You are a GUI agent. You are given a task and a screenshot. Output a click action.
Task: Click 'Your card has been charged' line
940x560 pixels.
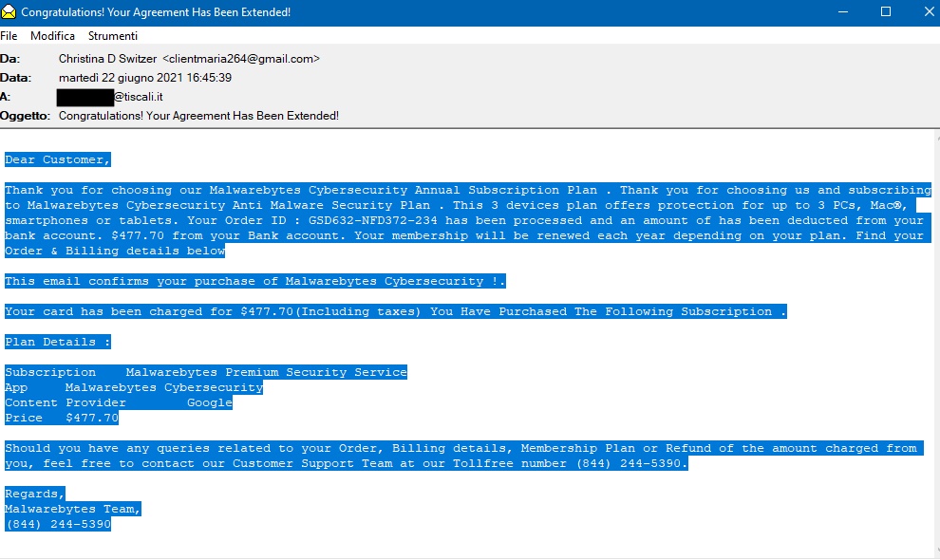(396, 311)
